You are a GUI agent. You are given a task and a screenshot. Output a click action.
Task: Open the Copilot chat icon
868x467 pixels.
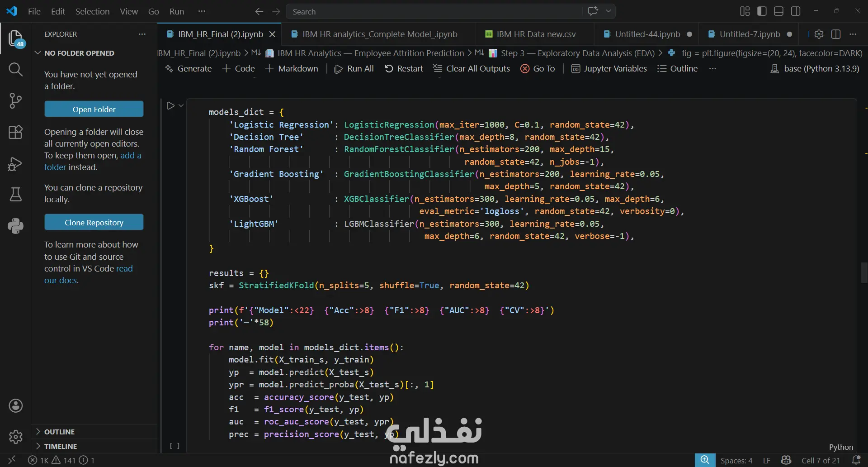(593, 11)
